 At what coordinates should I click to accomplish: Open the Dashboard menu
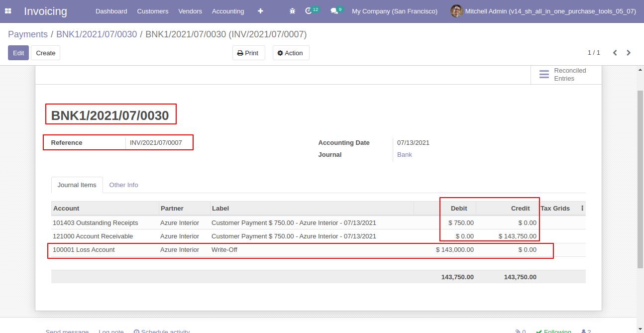coord(111,11)
